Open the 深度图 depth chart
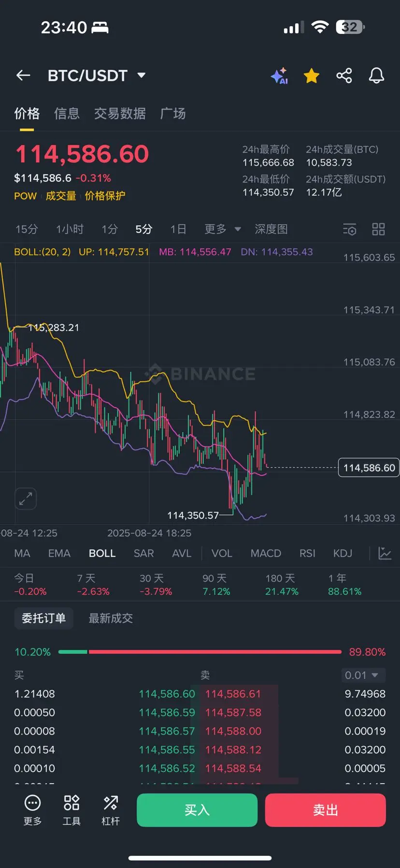The height and width of the screenshot is (868, 400). (x=271, y=229)
